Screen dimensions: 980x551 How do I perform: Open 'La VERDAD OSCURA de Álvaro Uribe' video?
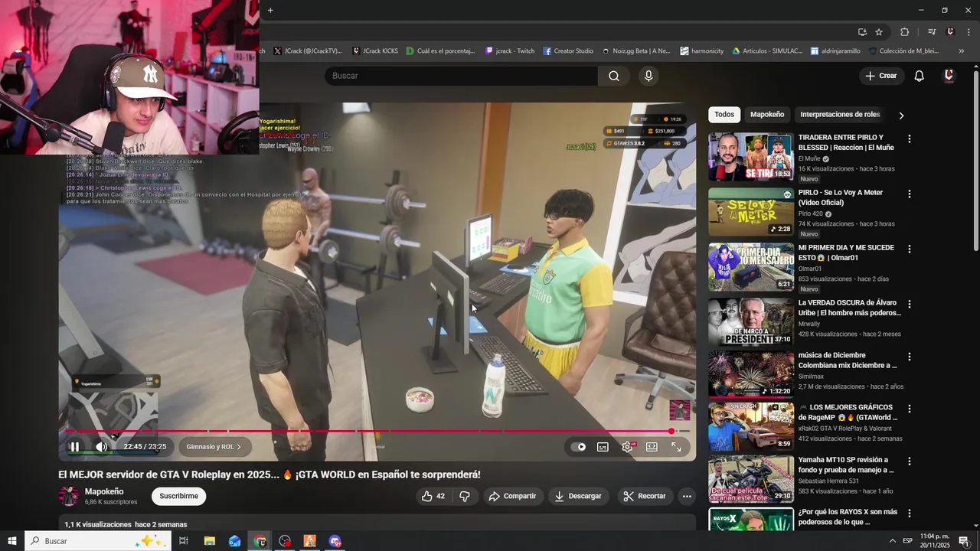click(x=751, y=322)
